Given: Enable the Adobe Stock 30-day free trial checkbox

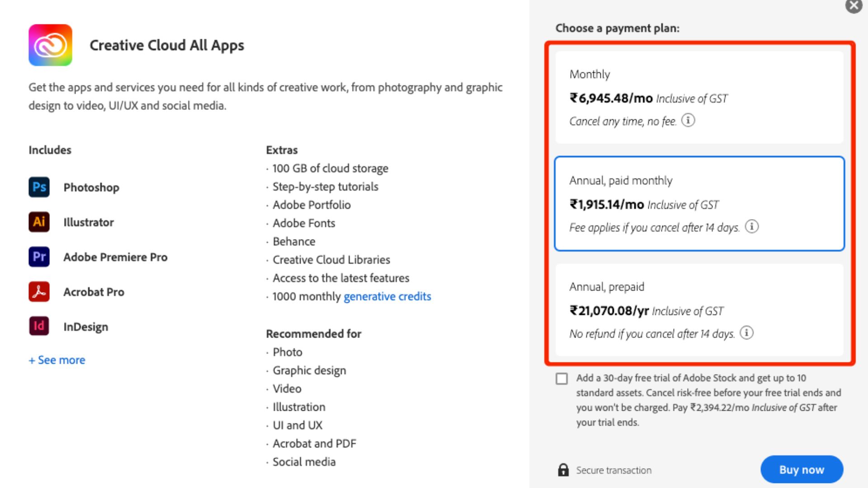Looking at the screenshot, I should click(562, 379).
